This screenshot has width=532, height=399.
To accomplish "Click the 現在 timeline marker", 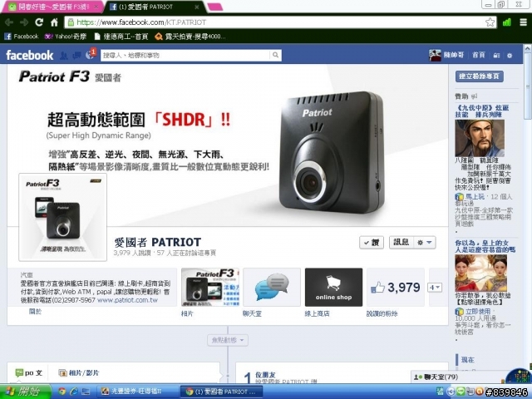I will pyautogui.click(x=467, y=360).
